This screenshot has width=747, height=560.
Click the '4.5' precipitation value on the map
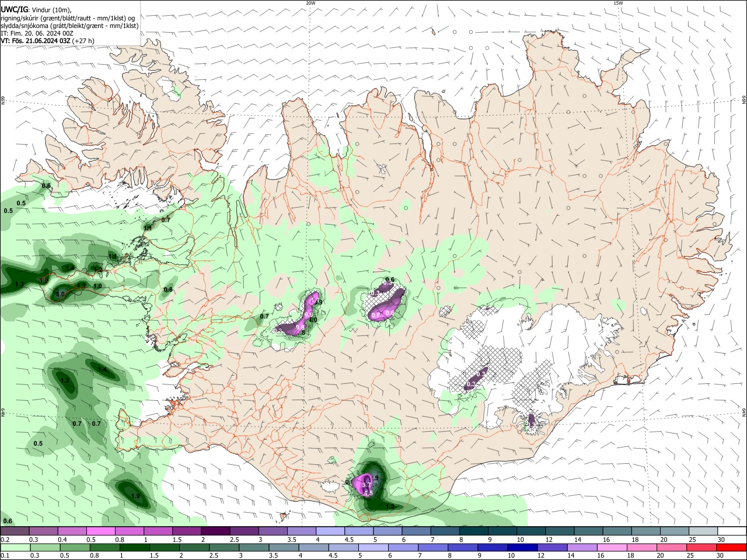pos(368,494)
